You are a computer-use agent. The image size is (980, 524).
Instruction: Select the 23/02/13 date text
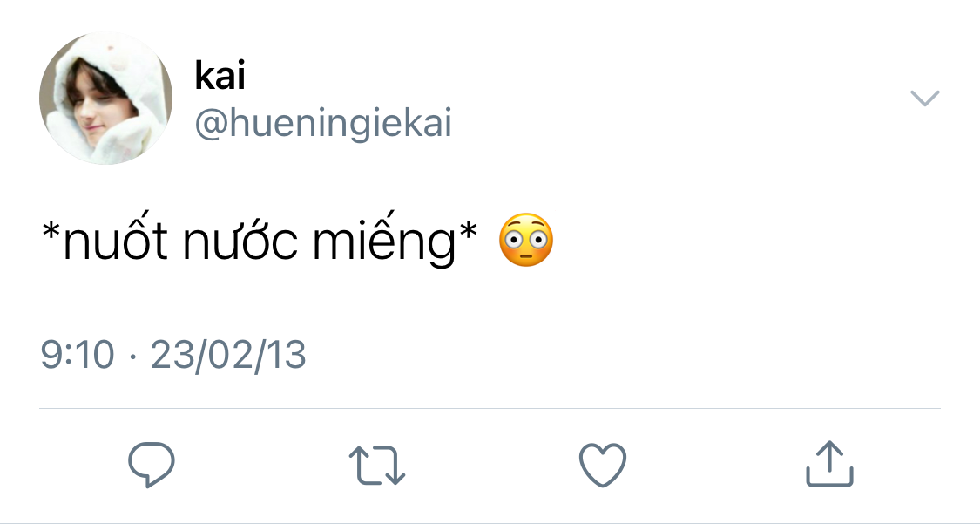(228, 355)
